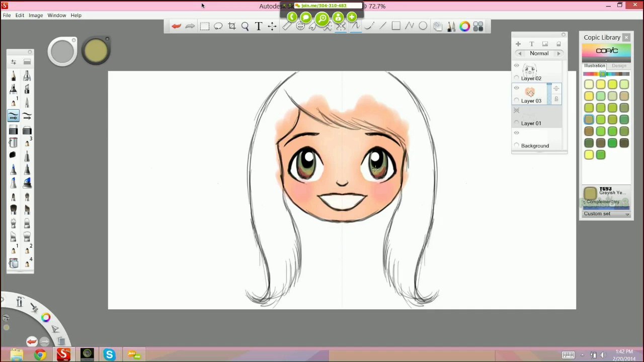Viewport: 644px width, 362px height.
Task: Click the olive color puck
Action: click(96, 51)
